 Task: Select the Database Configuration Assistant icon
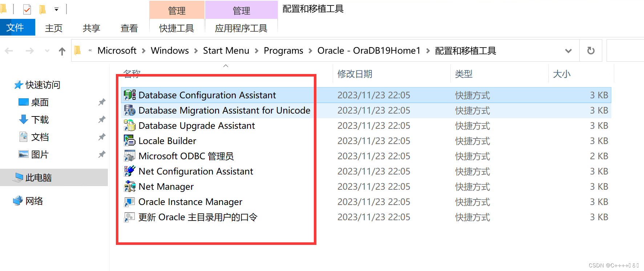click(x=130, y=95)
